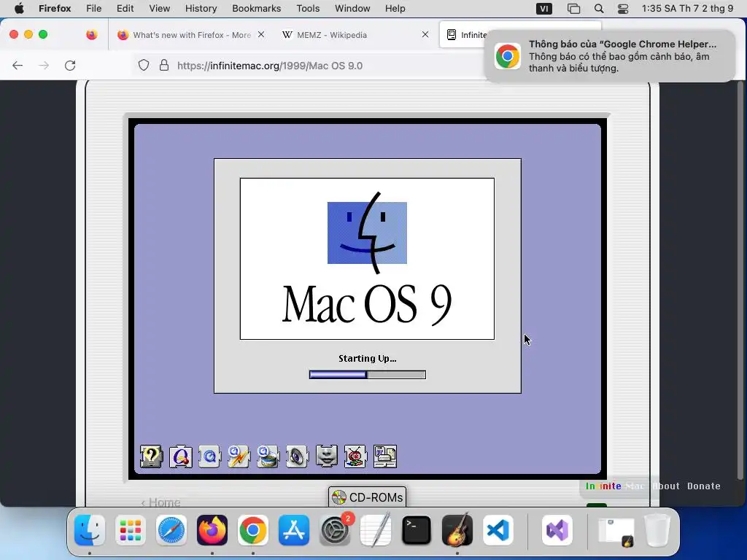Viewport: 747px width, 560px height.
Task: Click the Infinite Mac logo text
Action: click(614, 486)
